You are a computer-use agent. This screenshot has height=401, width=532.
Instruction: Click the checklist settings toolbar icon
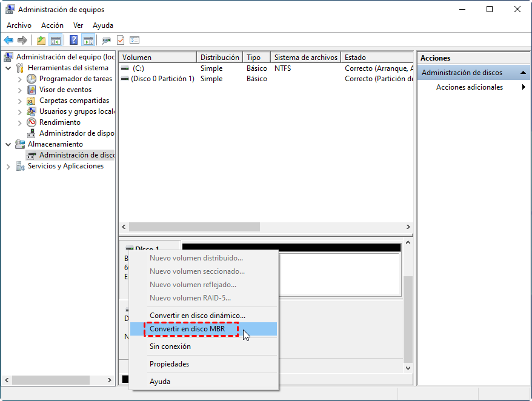pyautogui.click(x=135, y=41)
